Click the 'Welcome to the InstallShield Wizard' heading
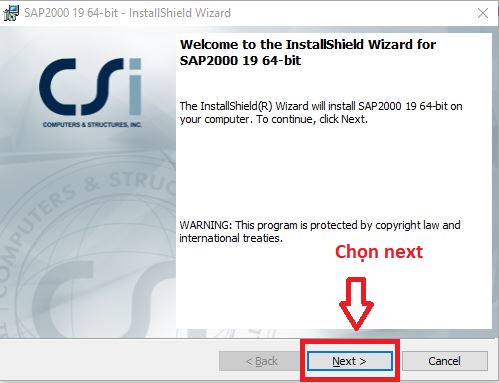Viewport: 499px width, 383px height. coord(308,52)
